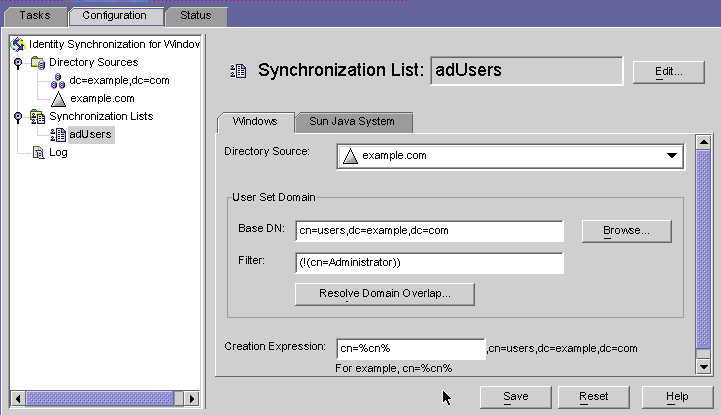
Task: Click the tree panel horizontal scrollbar thumb
Action: [x=100, y=398]
